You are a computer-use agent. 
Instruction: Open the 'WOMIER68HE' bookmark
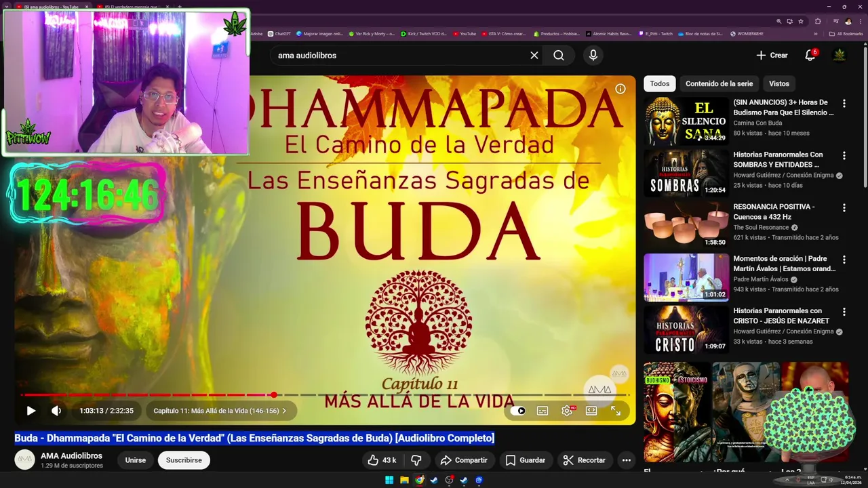747,33
